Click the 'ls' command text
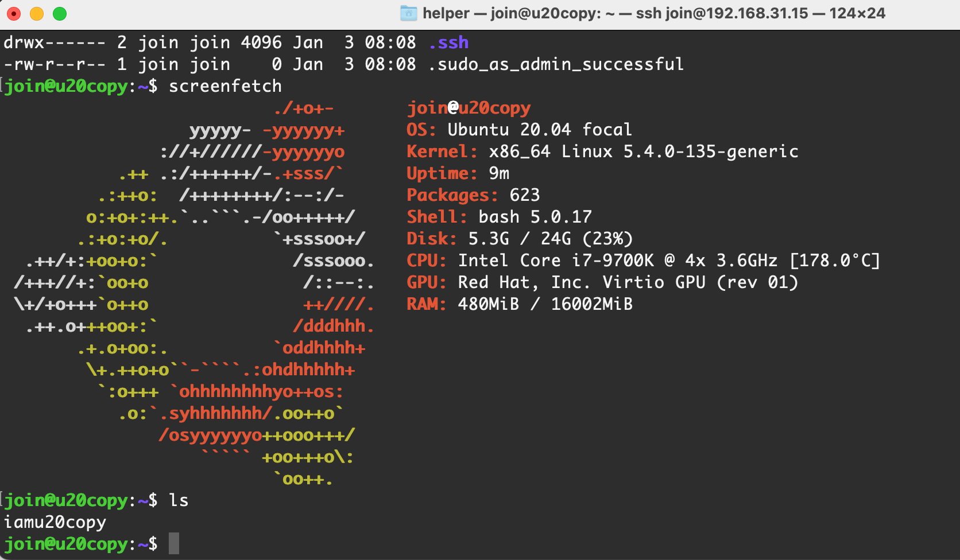 179,500
